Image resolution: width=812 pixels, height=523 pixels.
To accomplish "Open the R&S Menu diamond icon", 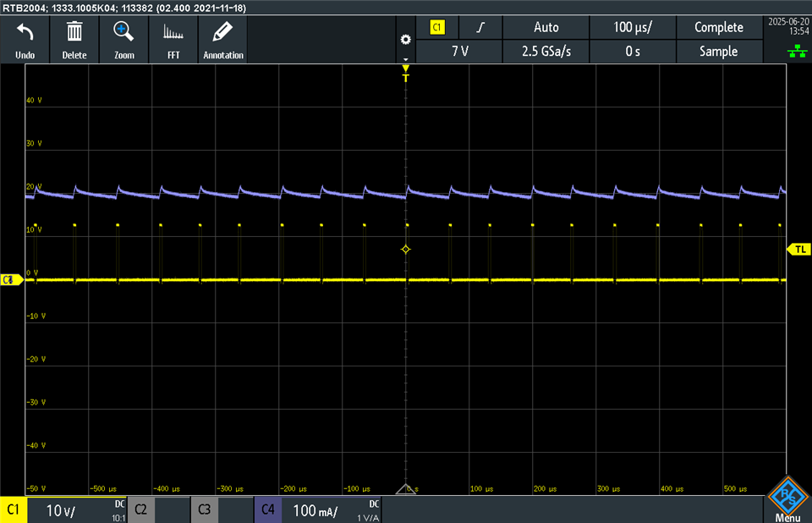I will pos(787,496).
